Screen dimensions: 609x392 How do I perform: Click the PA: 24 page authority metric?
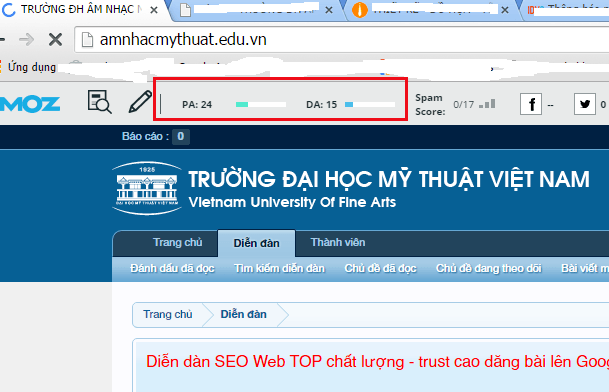197,105
